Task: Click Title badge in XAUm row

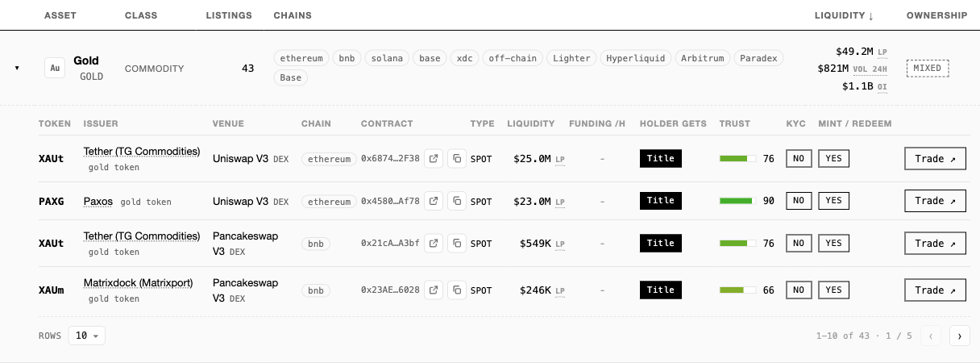Action: pos(661,290)
